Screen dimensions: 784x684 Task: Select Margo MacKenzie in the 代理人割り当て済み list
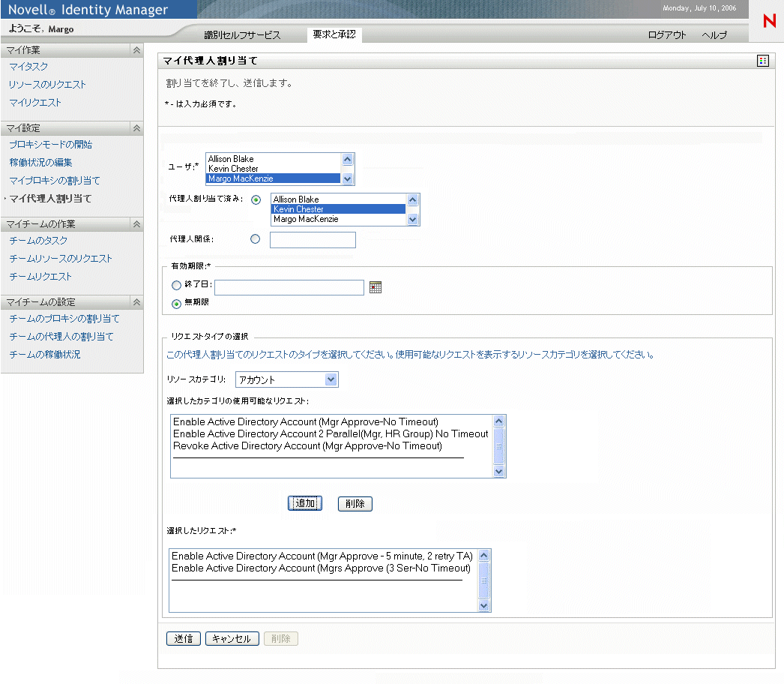pyautogui.click(x=339, y=219)
